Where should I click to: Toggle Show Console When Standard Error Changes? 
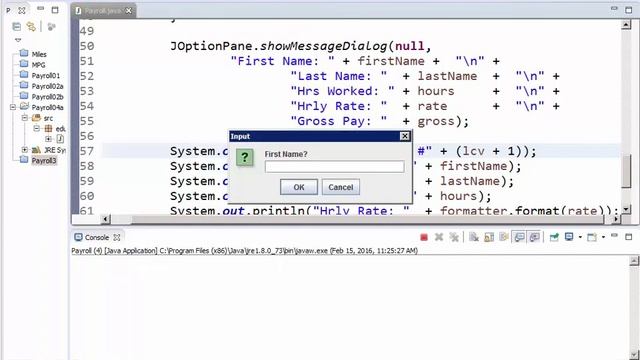534,237
